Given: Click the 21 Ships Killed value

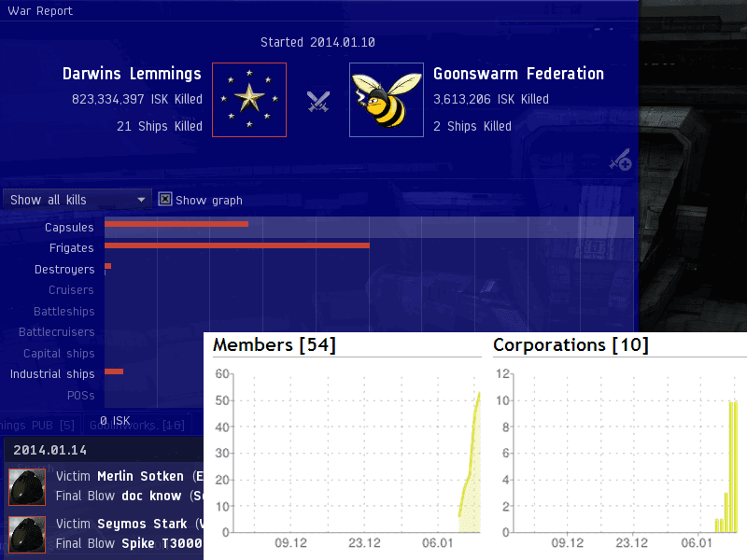Looking at the screenshot, I should point(160,126).
